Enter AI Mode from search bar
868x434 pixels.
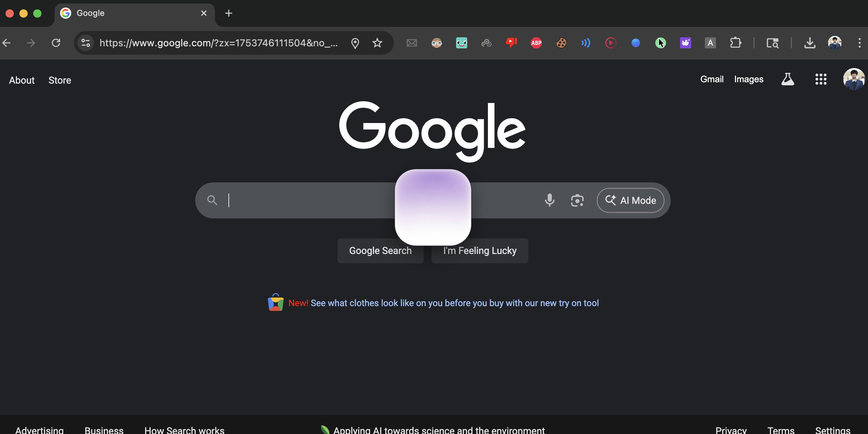pyautogui.click(x=630, y=200)
